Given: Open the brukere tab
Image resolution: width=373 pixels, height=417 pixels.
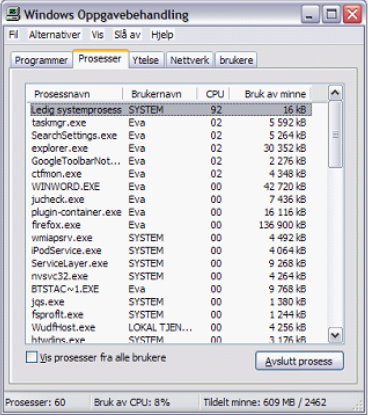Looking at the screenshot, I should [x=236, y=60].
